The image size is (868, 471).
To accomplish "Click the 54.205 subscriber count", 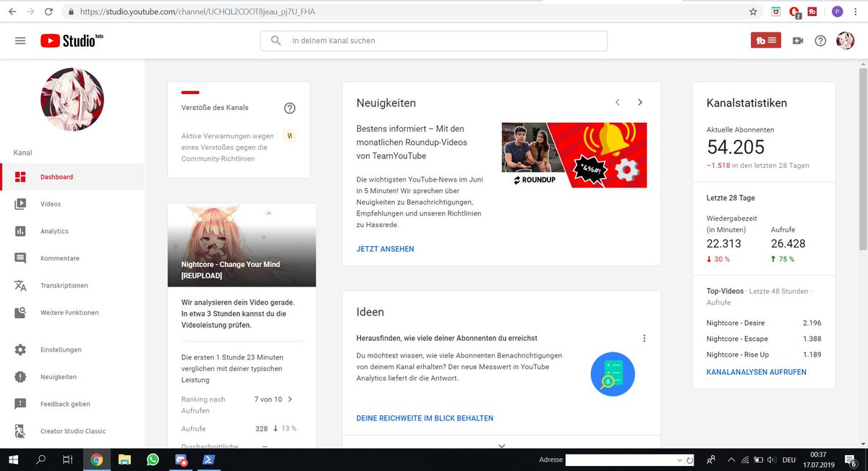I will pos(736,148).
